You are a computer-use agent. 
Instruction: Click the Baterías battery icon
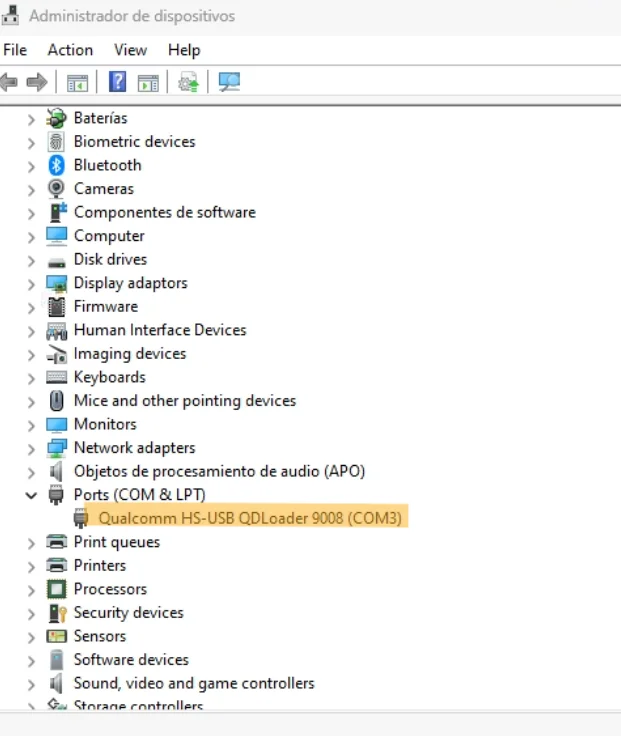tap(56, 118)
